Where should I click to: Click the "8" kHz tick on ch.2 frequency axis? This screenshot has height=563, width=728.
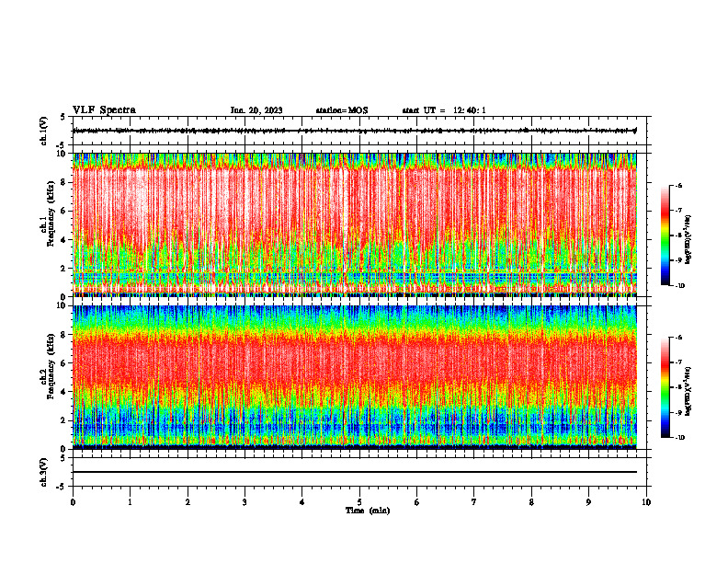coord(64,335)
